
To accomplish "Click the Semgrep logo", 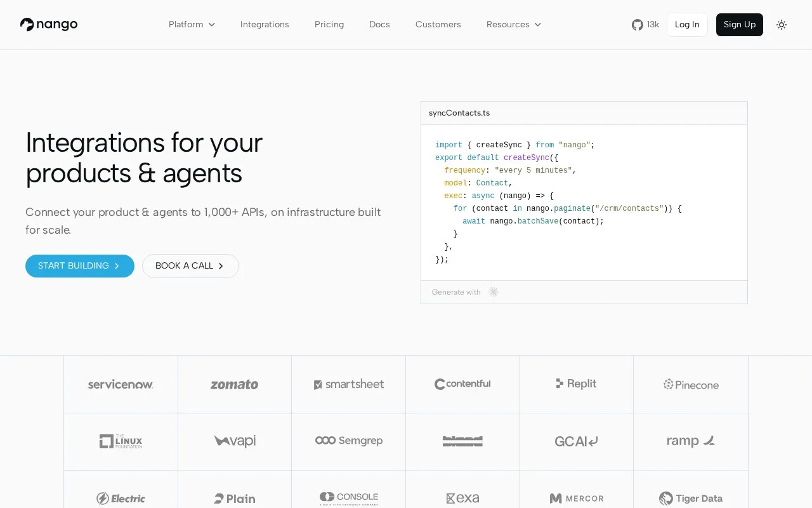I will tap(349, 441).
